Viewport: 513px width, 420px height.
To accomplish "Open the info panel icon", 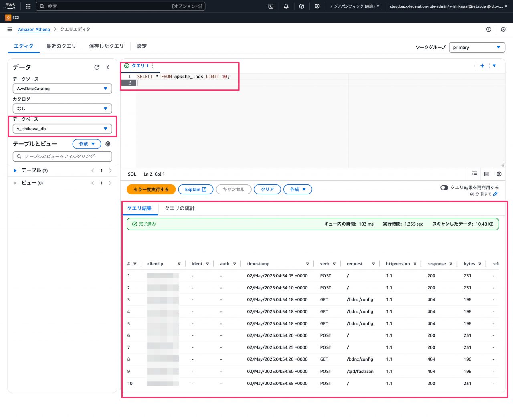I will point(489,29).
